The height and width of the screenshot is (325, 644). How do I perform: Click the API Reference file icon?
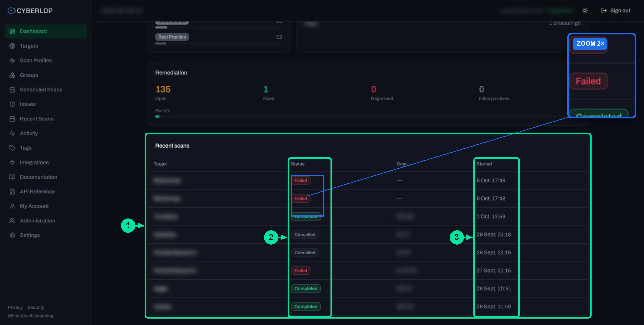point(12,192)
